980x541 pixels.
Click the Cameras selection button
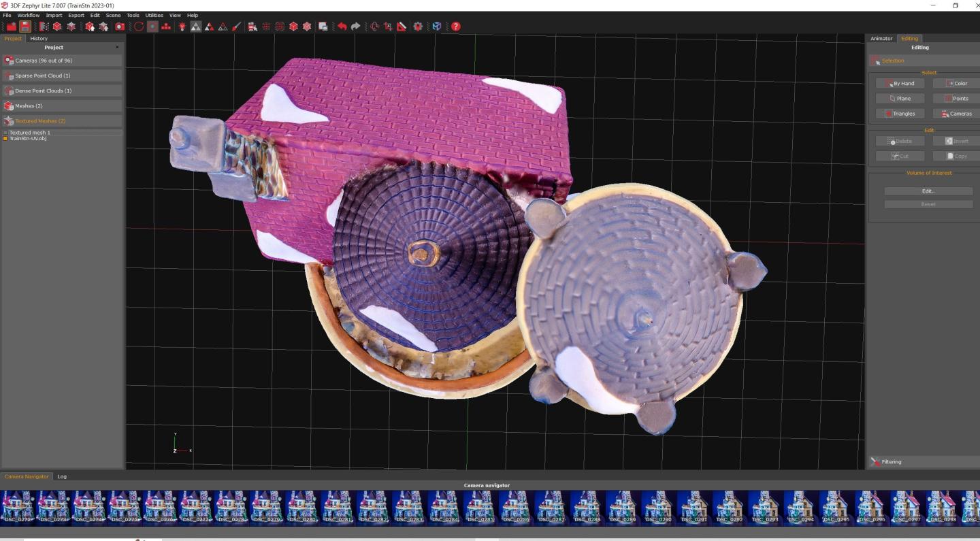pyautogui.click(x=956, y=113)
